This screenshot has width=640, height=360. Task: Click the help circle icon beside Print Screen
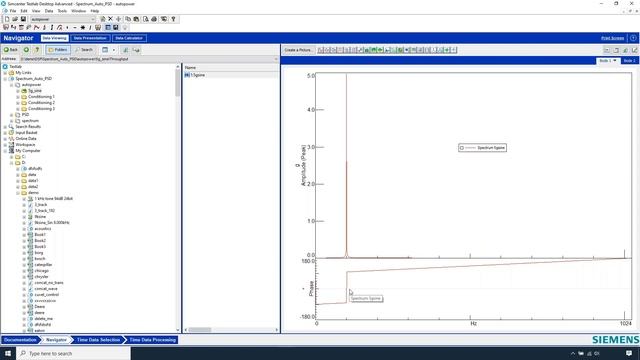coord(633,38)
